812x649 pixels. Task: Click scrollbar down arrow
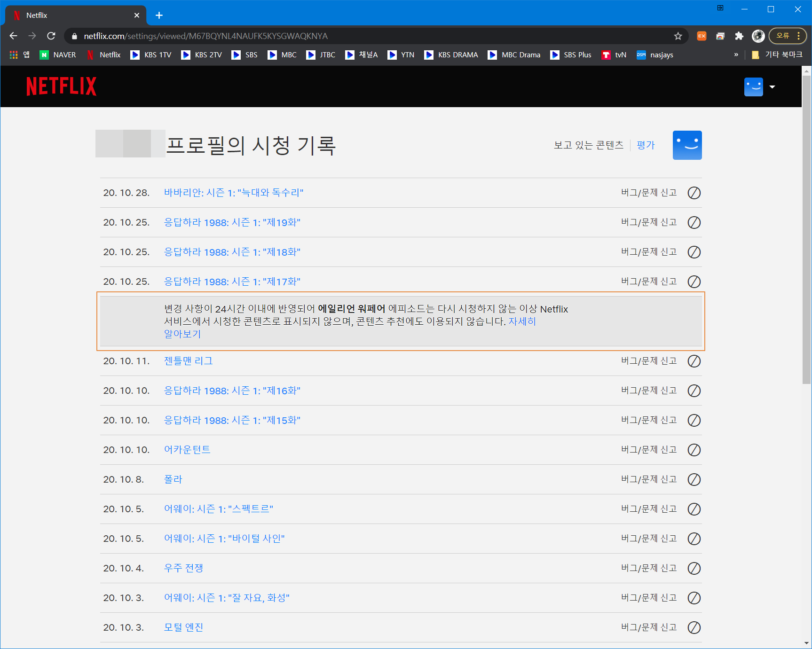coord(807,643)
